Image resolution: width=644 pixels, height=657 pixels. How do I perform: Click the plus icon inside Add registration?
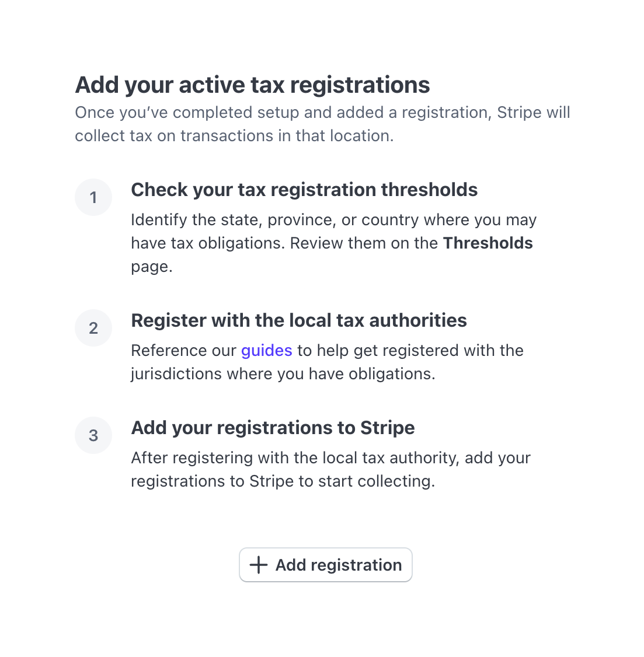257,565
